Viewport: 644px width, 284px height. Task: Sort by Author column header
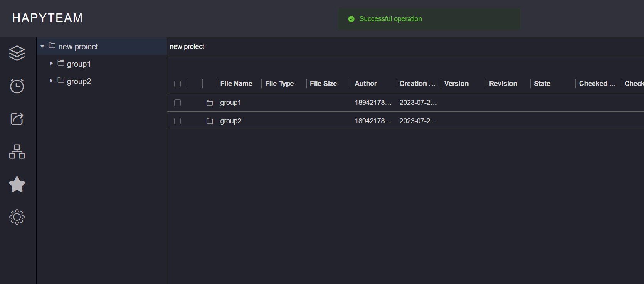(366, 84)
